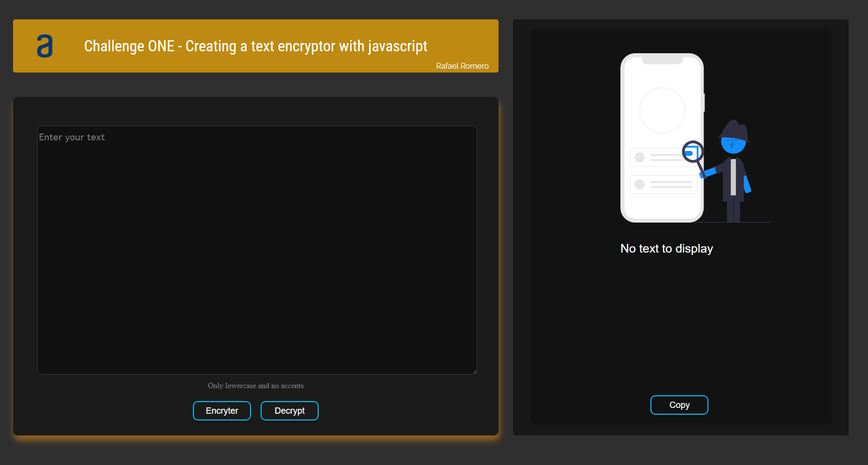This screenshot has width=868, height=465.
Task: Click the Only lowercase and no accents hint
Action: click(255, 386)
